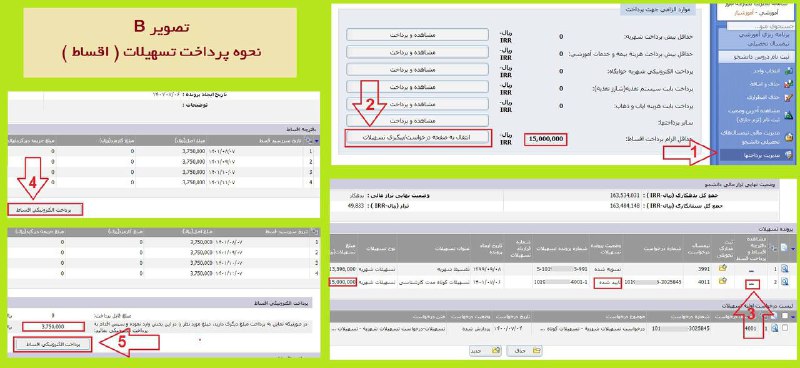The height and width of the screenshot is (368, 800).
Task: Expand the installment grid header dropdown arrow
Action: coord(316,140)
